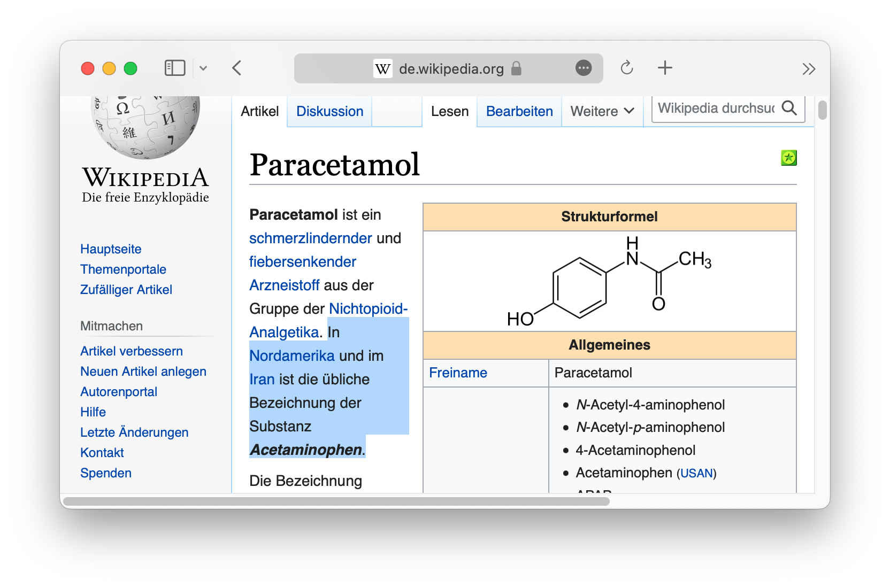The image size is (890, 588).
Task: Click the WIKIPEDIA wordmark text
Action: (145, 178)
